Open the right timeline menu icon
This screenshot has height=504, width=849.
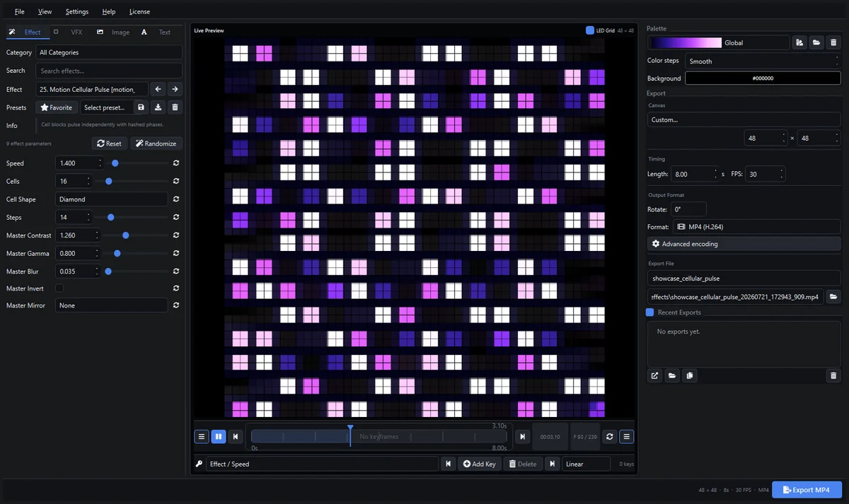point(627,437)
